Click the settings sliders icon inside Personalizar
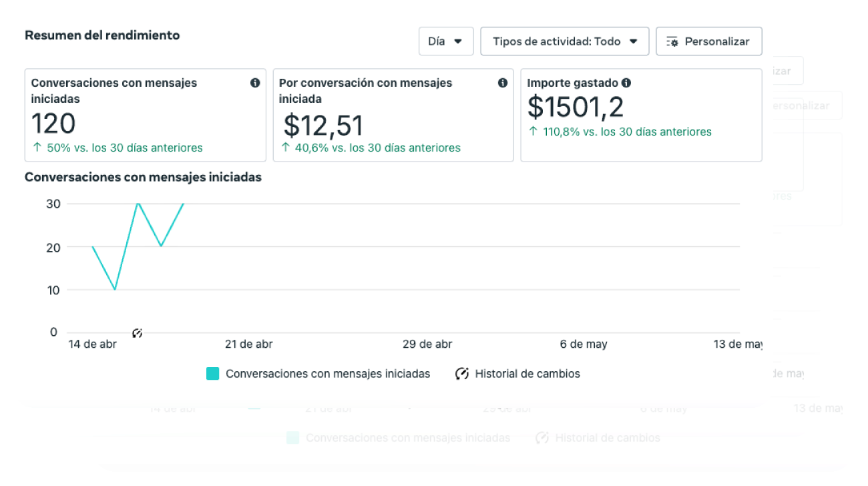This screenshot has height=486, width=868. (x=672, y=41)
